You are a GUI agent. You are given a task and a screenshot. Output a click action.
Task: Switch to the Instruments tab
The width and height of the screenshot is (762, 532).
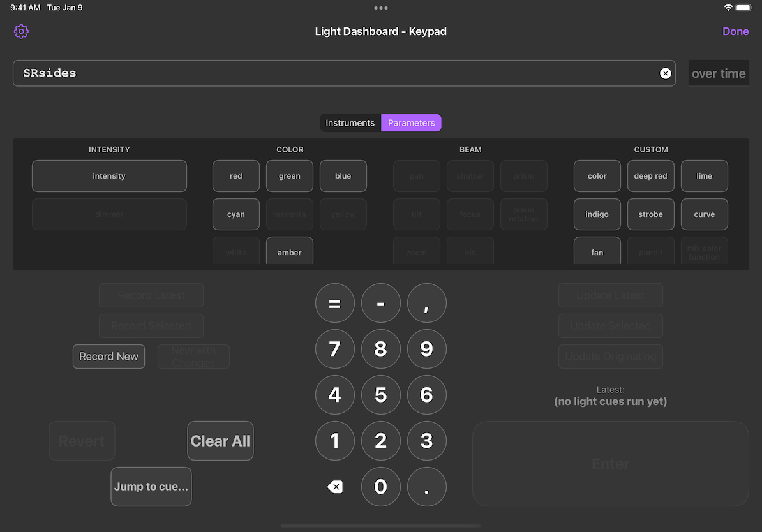coord(350,122)
